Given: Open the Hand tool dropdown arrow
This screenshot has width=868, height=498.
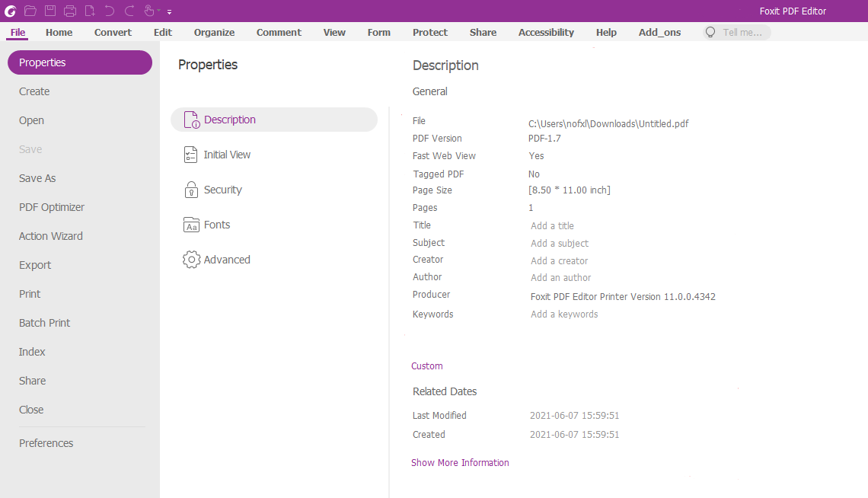Looking at the screenshot, I should [x=158, y=10].
